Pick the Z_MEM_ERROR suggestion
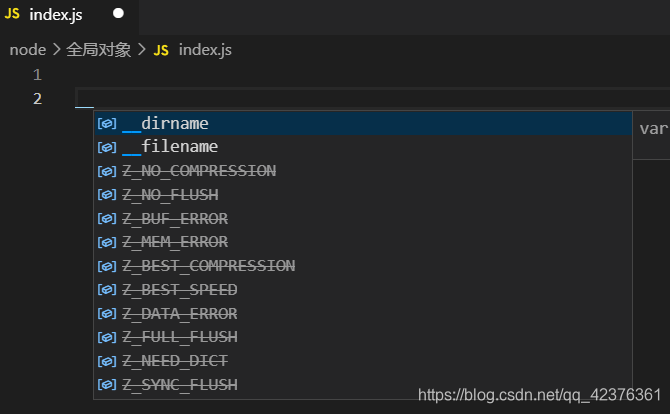The height and width of the screenshot is (414, 670). (x=363, y=242)
